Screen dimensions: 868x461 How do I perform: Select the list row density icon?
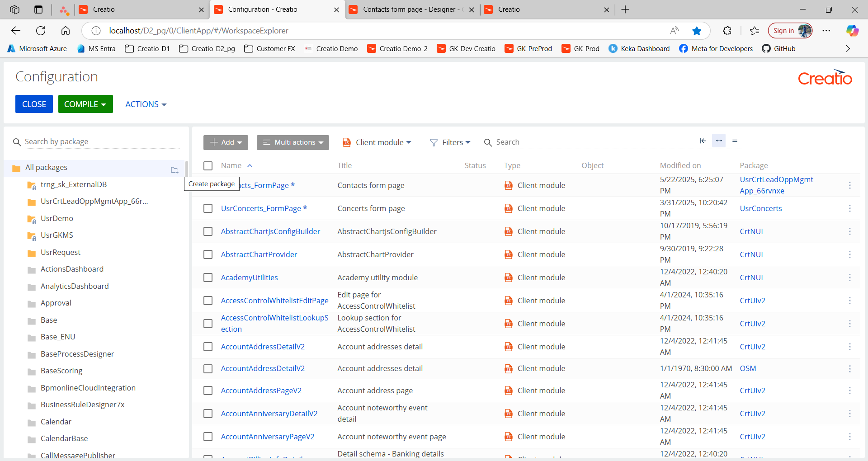(735, 141)
